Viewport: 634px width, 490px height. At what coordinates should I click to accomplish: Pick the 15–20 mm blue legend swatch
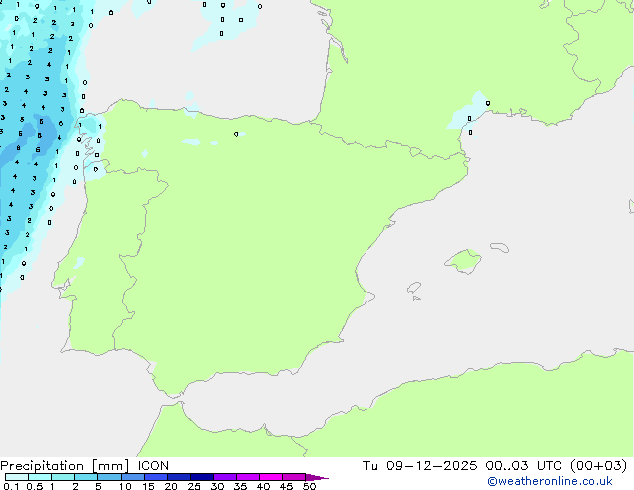(155, 477)
